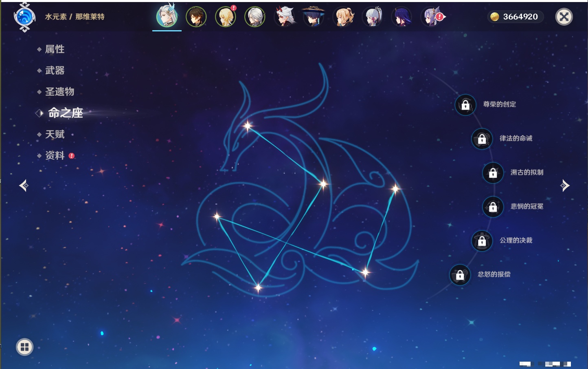The height and width of the screenshot is (369, 588).
Task: Click the character title 水元素 / 那维莱特
Action: pyautogui.click(x=75, y=17)
